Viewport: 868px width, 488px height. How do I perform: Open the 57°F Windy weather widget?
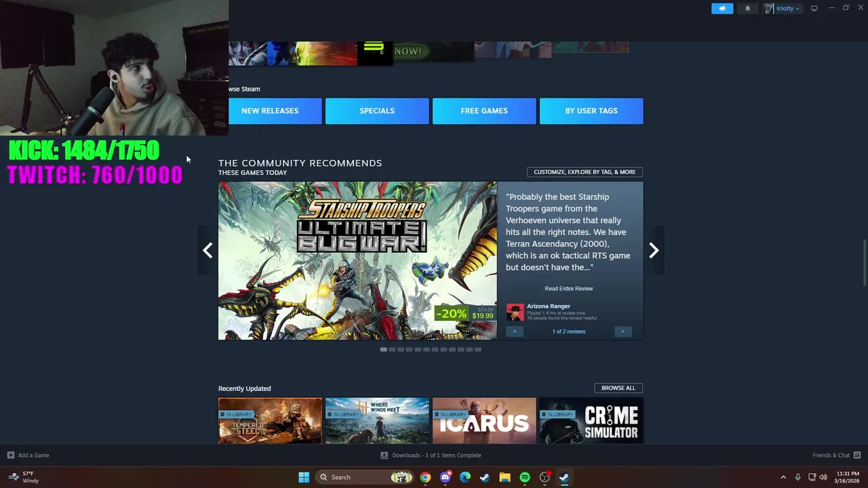[24, 477]
